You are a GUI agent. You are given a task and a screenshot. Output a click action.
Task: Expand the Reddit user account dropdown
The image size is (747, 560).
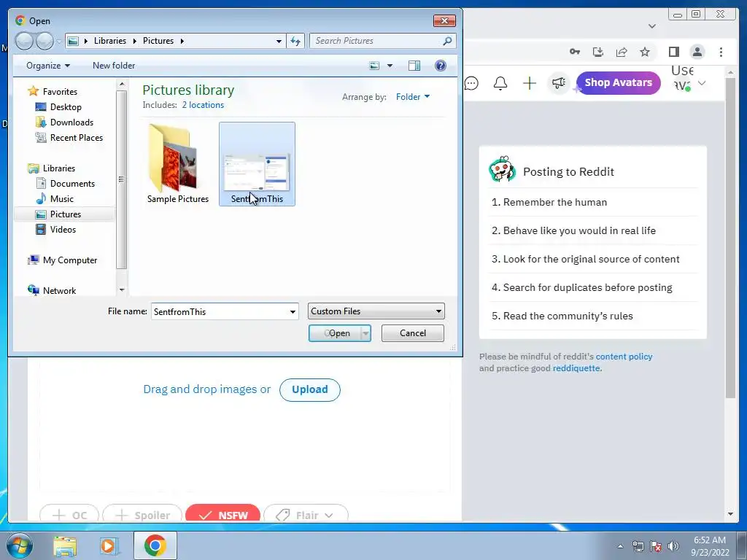coord(702,83)
